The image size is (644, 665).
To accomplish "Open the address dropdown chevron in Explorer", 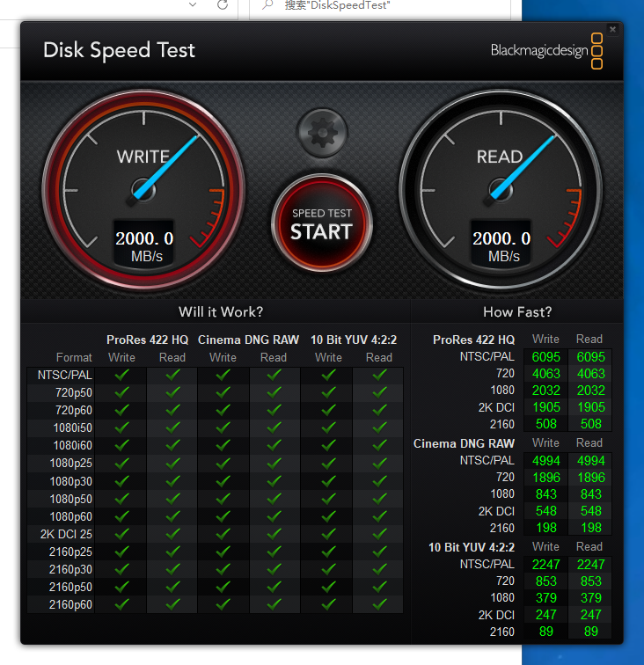I will point(193,4).
